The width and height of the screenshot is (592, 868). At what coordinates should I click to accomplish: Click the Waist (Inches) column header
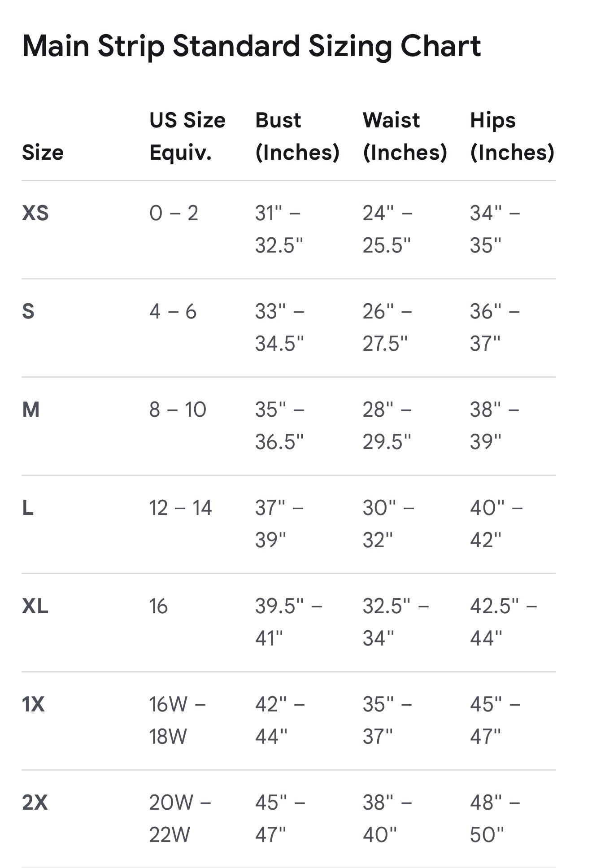click(405, 136)
